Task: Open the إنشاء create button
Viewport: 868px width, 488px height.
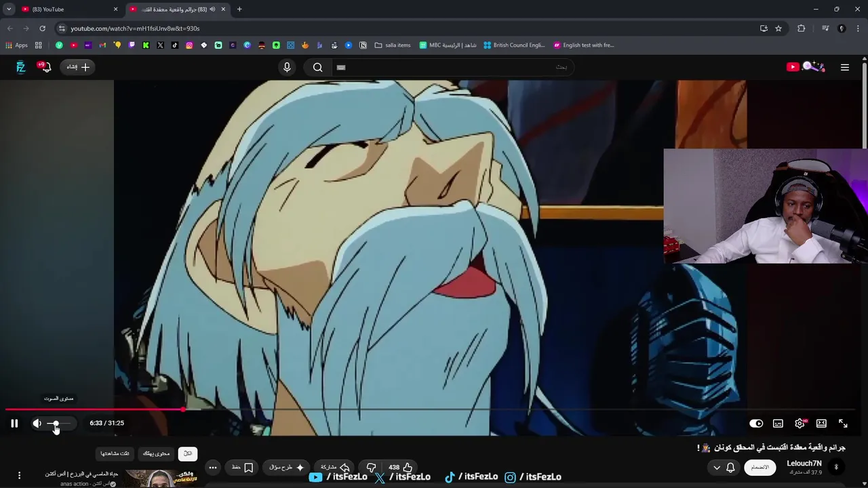Action: click(x=77, y=67)
